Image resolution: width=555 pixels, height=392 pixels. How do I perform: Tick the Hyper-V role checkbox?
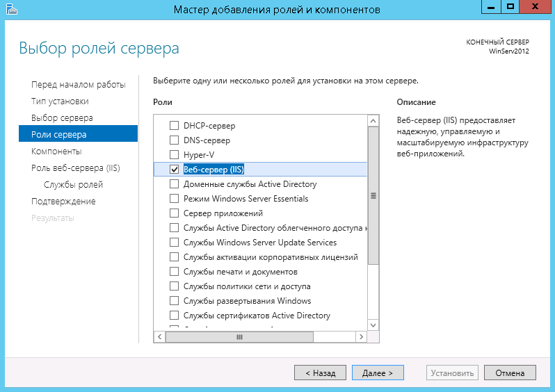[x=175, y=155]
